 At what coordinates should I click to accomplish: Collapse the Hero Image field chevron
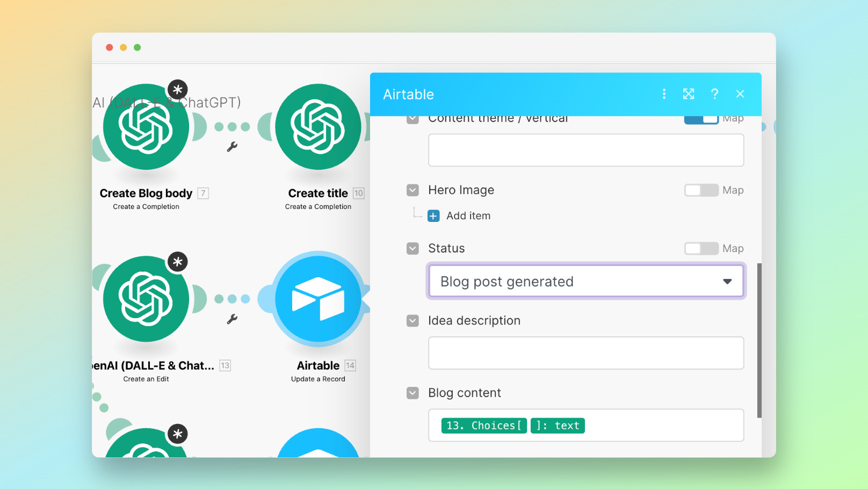413,190
